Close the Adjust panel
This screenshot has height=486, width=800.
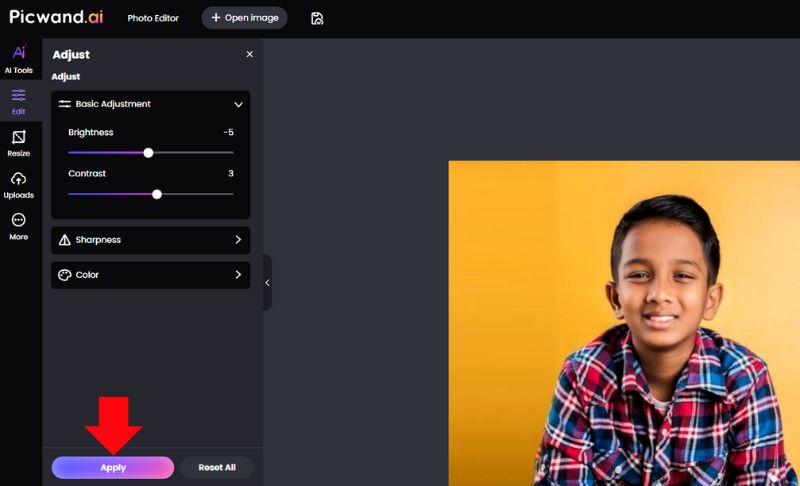point(249,54)
